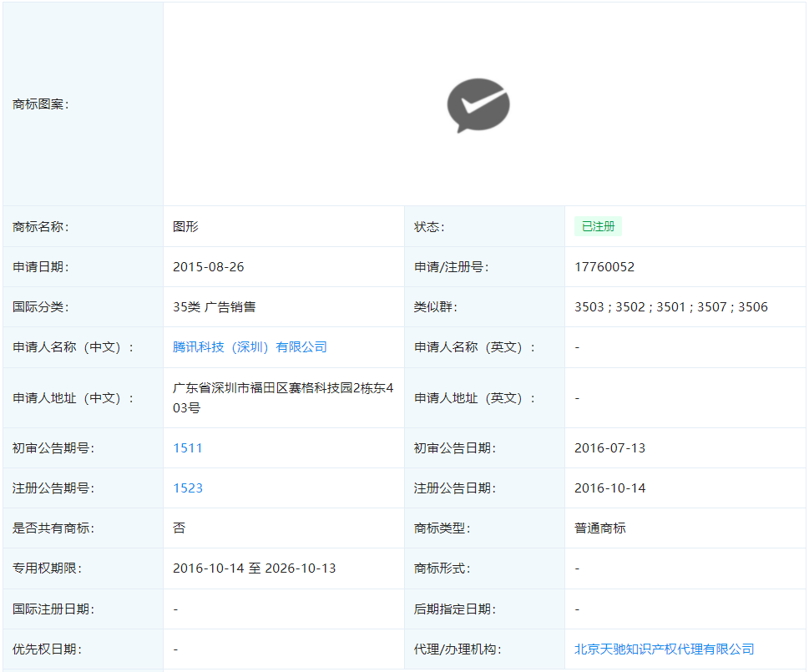809x672 pixels.
Task: Click the application date 2015-08-26
Action: 208,267
